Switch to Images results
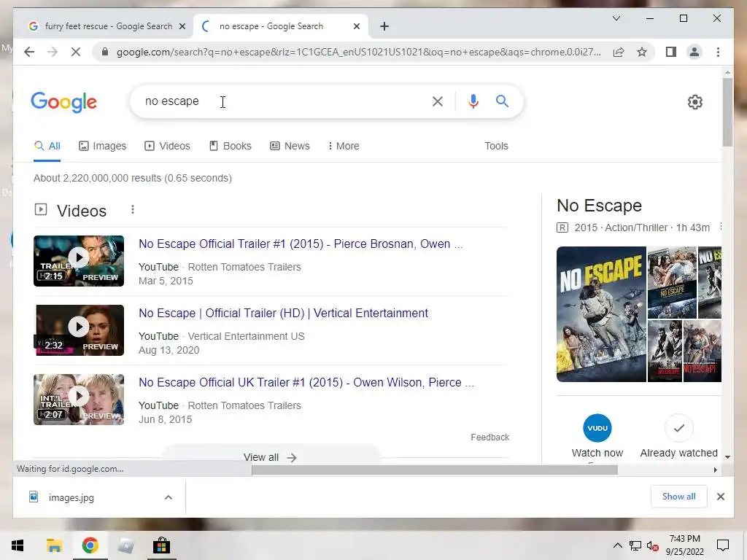Viewport: 747px width, 560px height. click(102, 146)
